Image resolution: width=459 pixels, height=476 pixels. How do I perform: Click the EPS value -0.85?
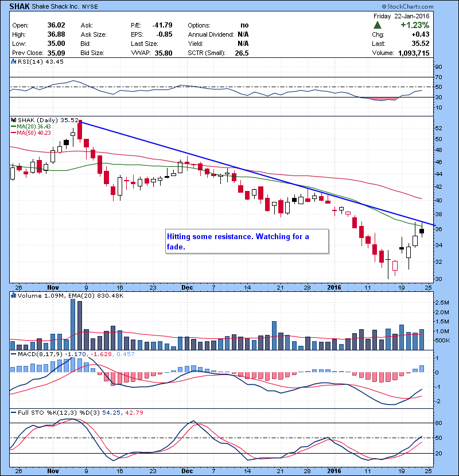click(x=164, y=34)
